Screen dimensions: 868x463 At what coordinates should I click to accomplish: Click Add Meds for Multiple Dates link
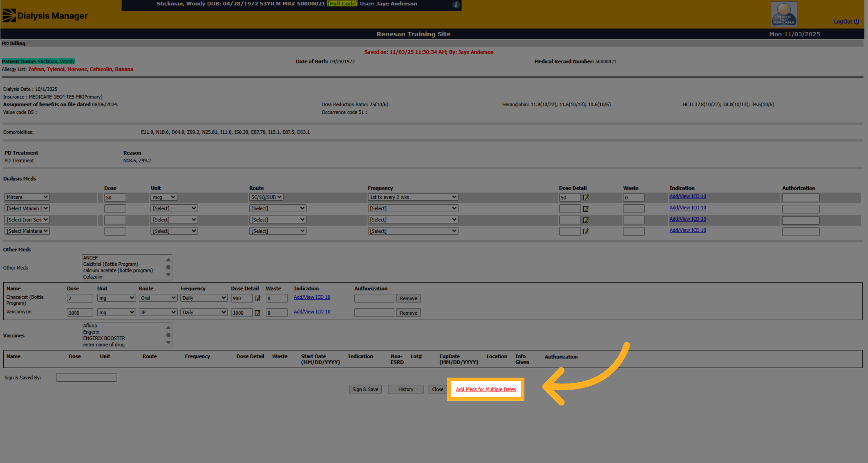(x=486, y=389)
